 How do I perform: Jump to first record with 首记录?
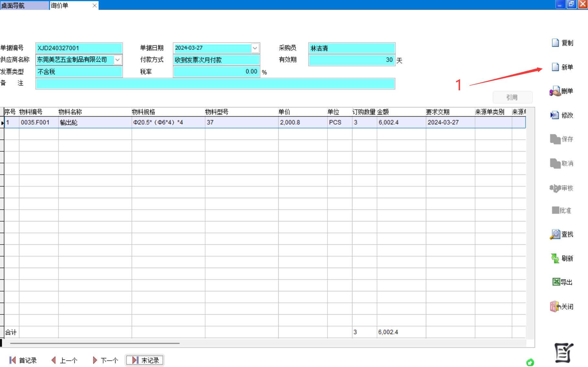coord(23,360)
